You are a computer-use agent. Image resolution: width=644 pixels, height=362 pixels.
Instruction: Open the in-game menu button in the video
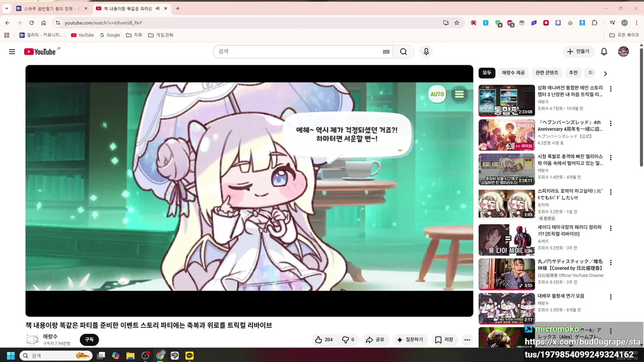459,94
